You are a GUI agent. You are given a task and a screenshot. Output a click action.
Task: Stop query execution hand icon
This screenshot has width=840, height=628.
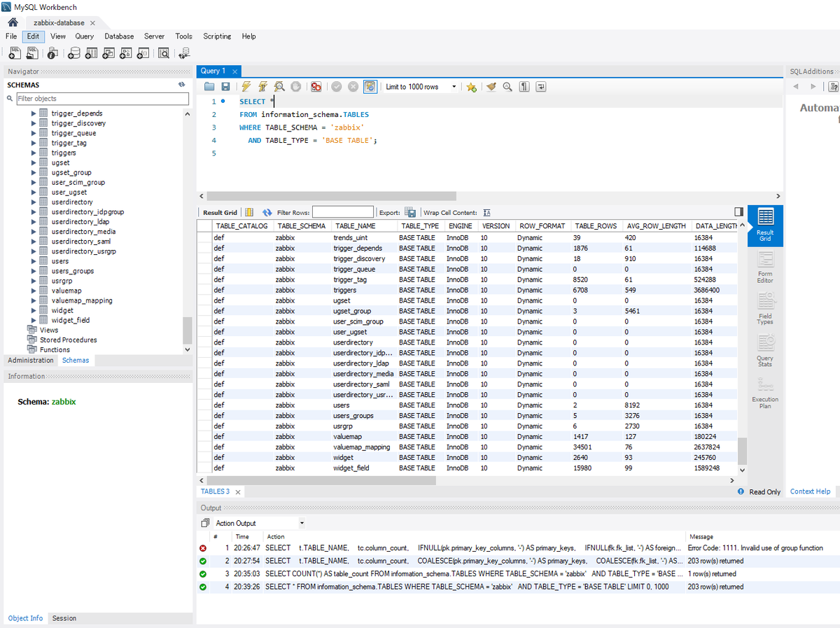coord(296,87)
